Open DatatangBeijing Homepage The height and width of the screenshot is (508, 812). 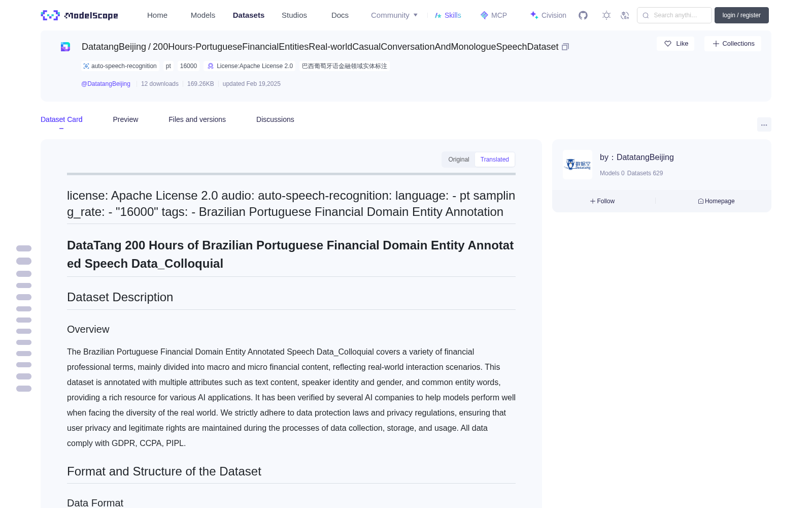tap(716, 201)
